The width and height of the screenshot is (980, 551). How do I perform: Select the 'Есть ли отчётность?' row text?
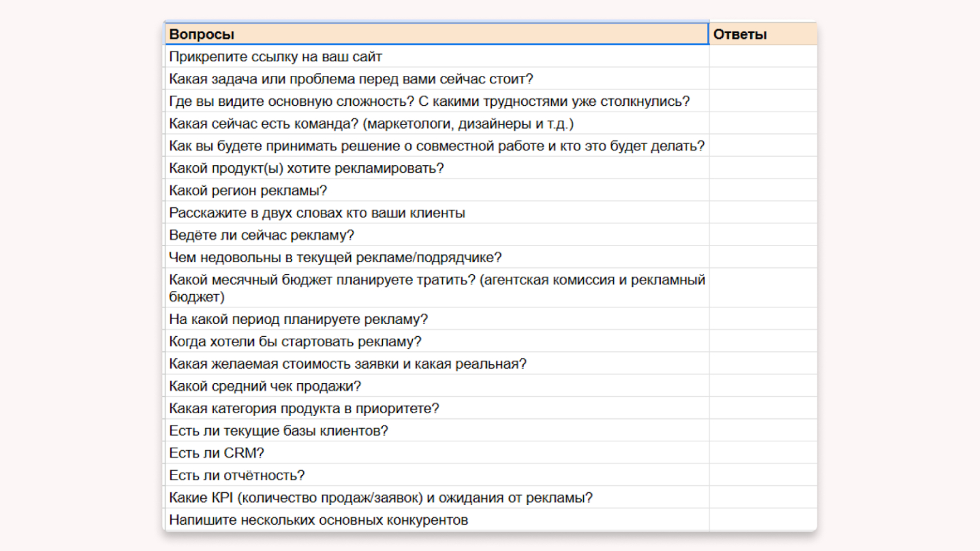tap(436, 476)
